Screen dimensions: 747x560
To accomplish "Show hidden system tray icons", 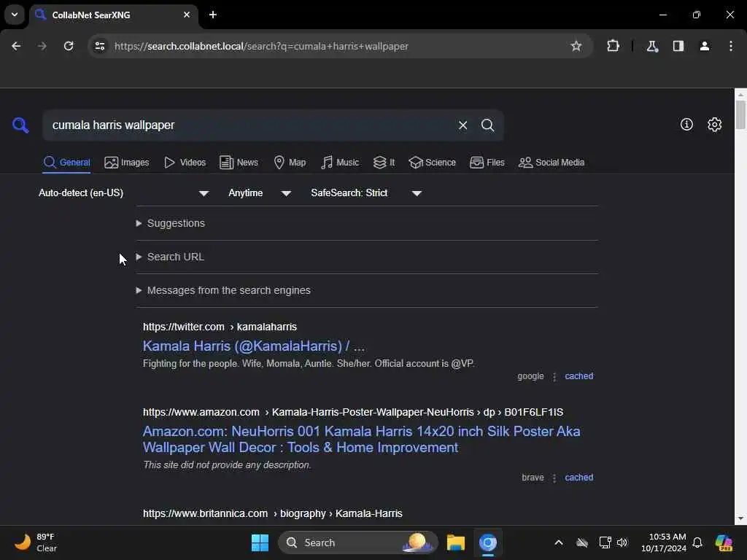I will (559, 542).
